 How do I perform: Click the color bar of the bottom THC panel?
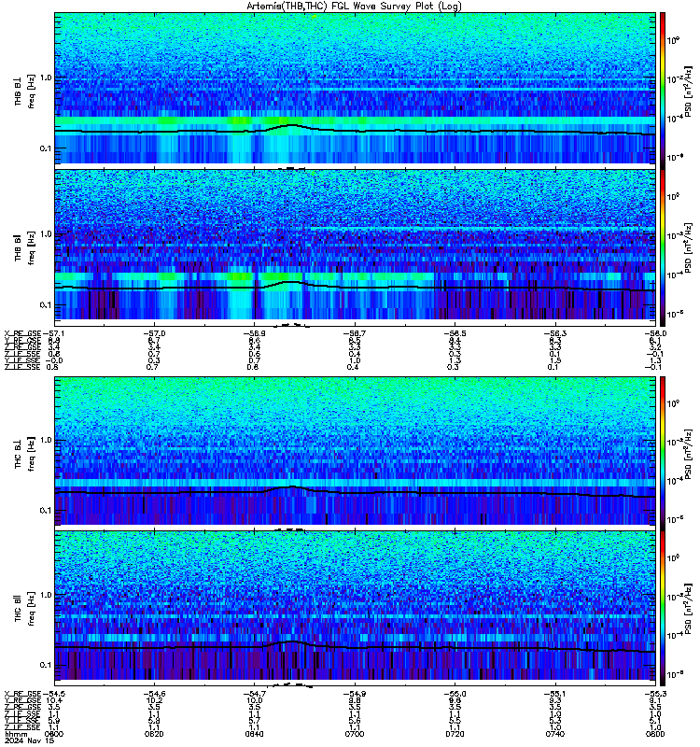[663, 609]
